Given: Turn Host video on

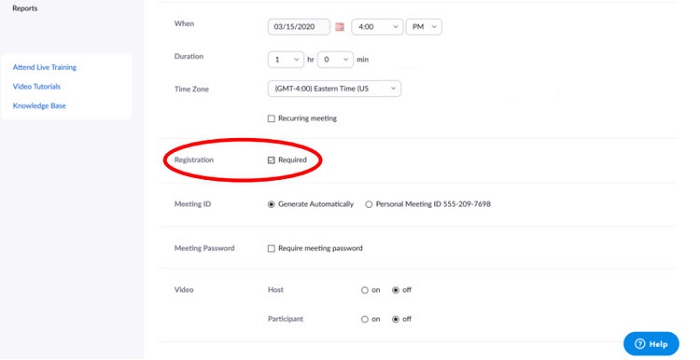Looking at the screenshot, I should click(365, 290).
